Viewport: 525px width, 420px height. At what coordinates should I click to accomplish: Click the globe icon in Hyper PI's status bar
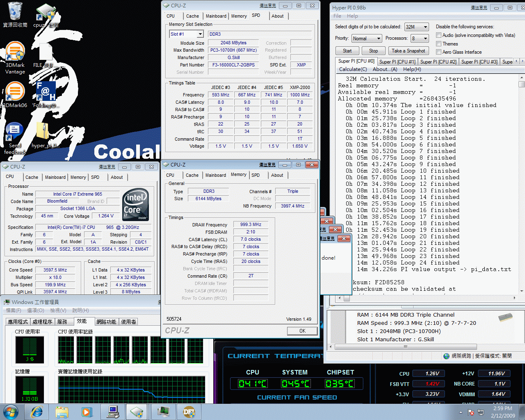(446, 356)
